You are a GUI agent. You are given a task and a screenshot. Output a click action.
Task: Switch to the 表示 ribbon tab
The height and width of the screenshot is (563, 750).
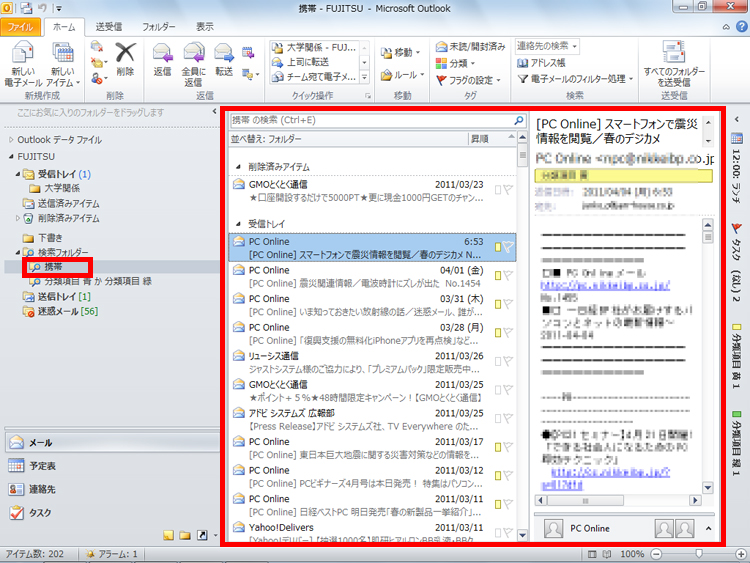point(205,27)
